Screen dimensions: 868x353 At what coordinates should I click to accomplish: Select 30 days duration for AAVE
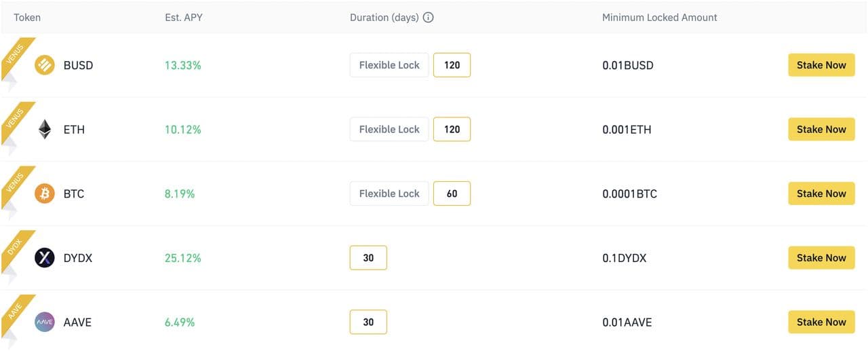click(x=368, y=322)
